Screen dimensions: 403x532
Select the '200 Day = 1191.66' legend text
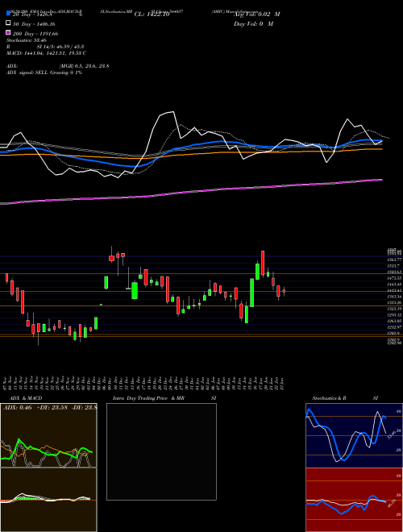click(35, 34)
